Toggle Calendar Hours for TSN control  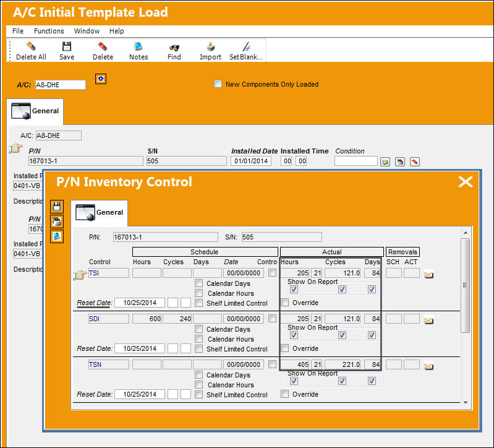click(198, 385)
